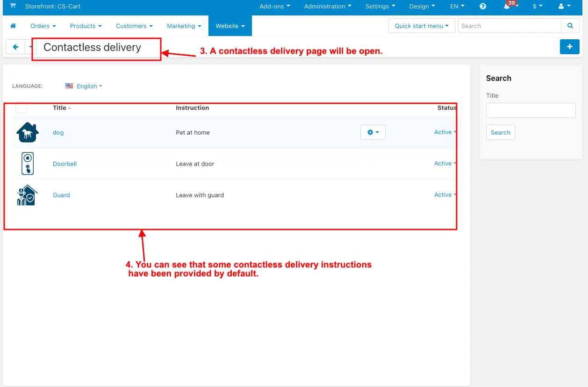Open the help question mark icon
Image resolution: width=588 pixels, height=387 pixels.
click(483, 7)
